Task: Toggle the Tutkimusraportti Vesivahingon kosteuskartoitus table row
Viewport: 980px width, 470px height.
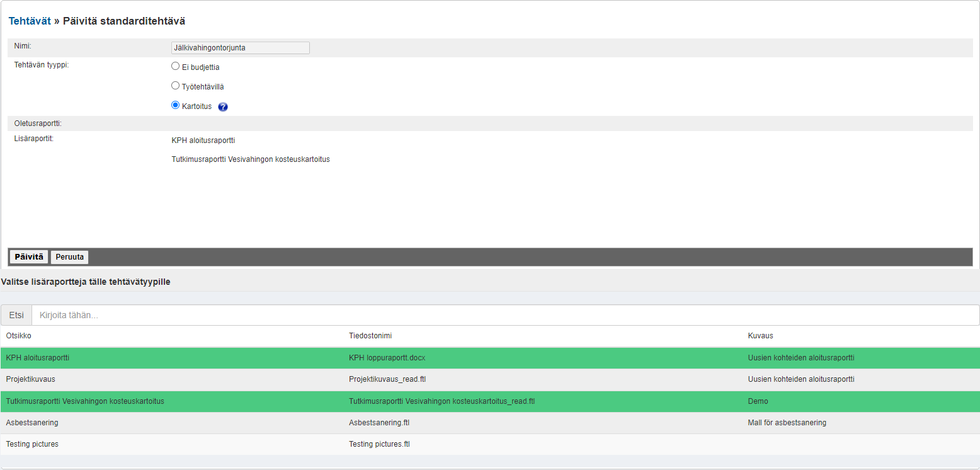Action: click(85, 401)
